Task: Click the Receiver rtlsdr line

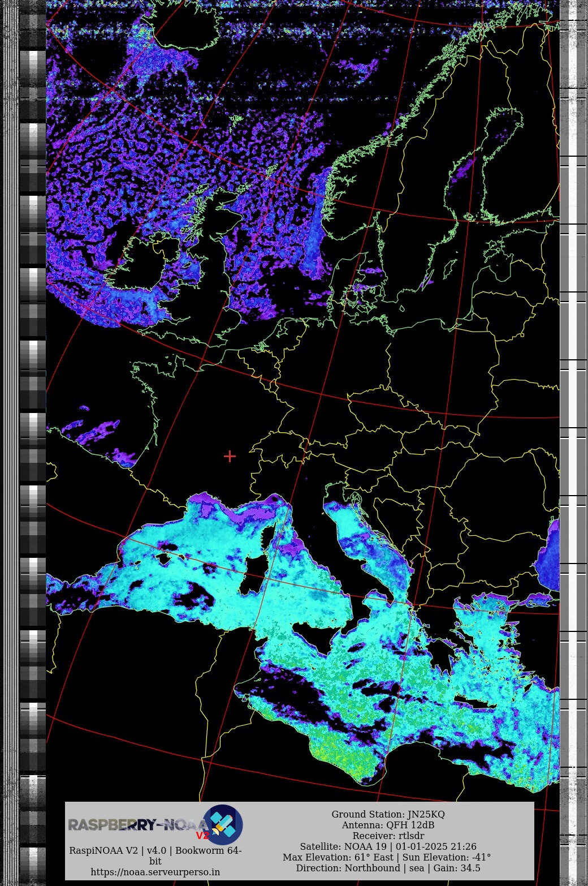Action: (388, 836)
